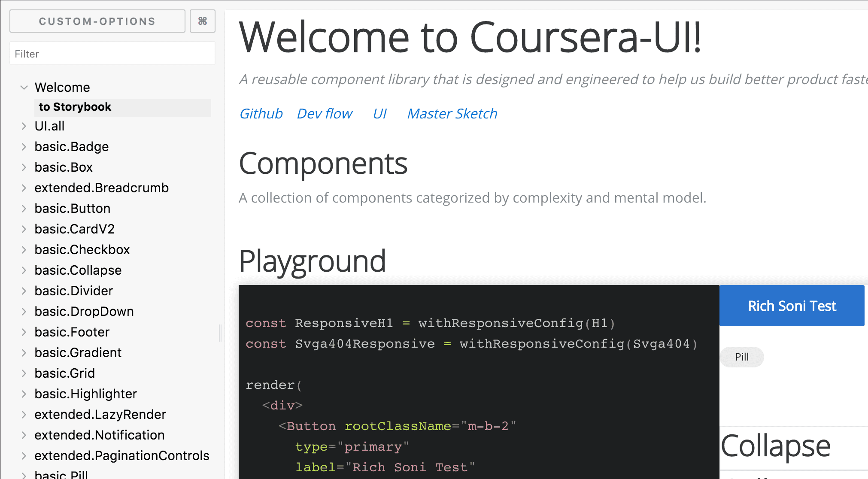Expand the basic.DropDown chevron
868x479 pixels.
tap(24, 312)
